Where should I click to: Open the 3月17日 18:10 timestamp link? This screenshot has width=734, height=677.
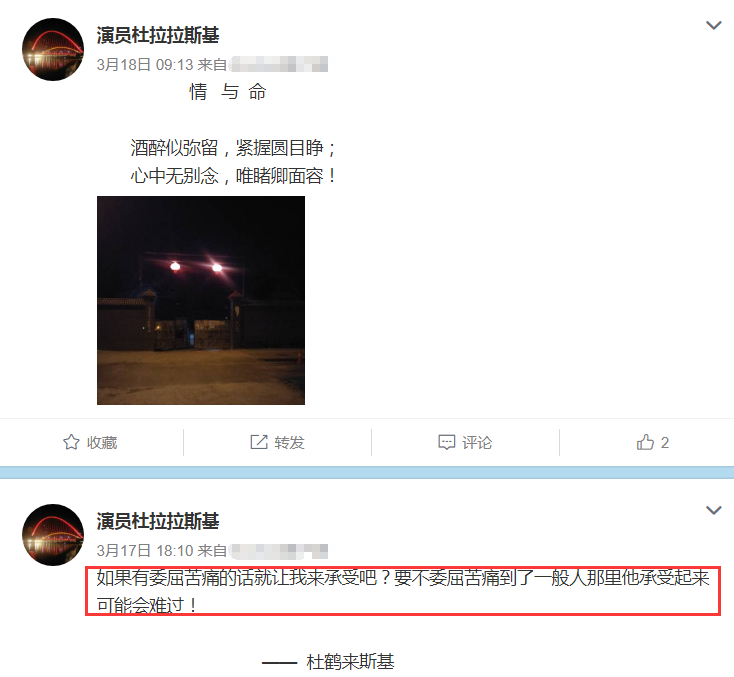coord(145,551)
